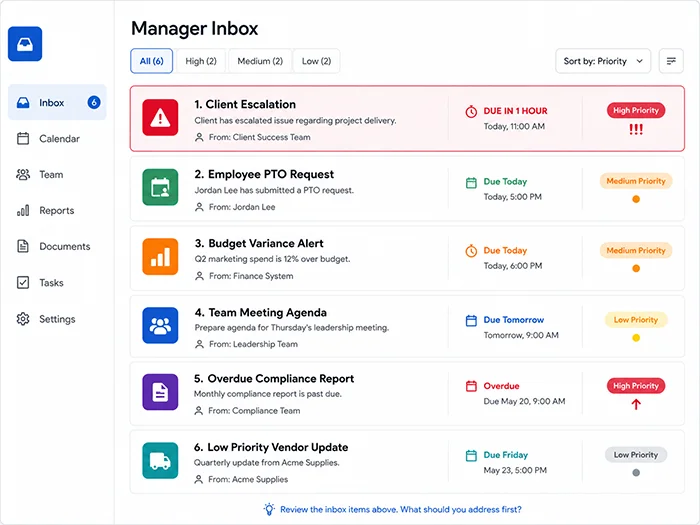Screen dimensions: 700x525
Task: Click the Documents page sidebar icon
Action: click(23, 246)
